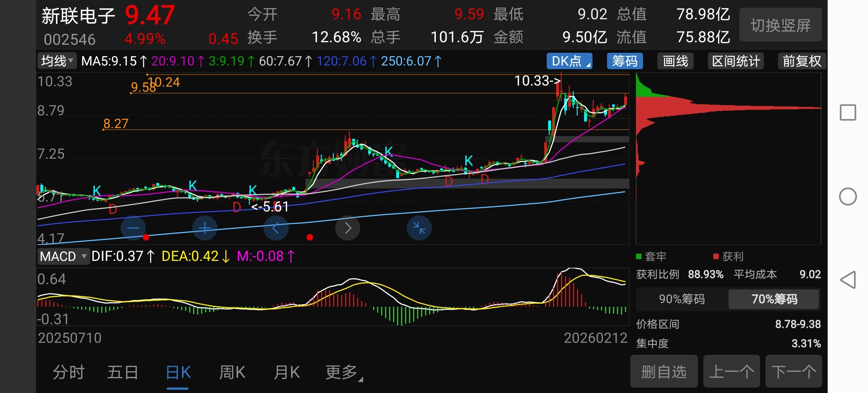This screenshot has height=393, width=868.
Task: Open the MACD indicator dropdown
Action: [63, 257]
